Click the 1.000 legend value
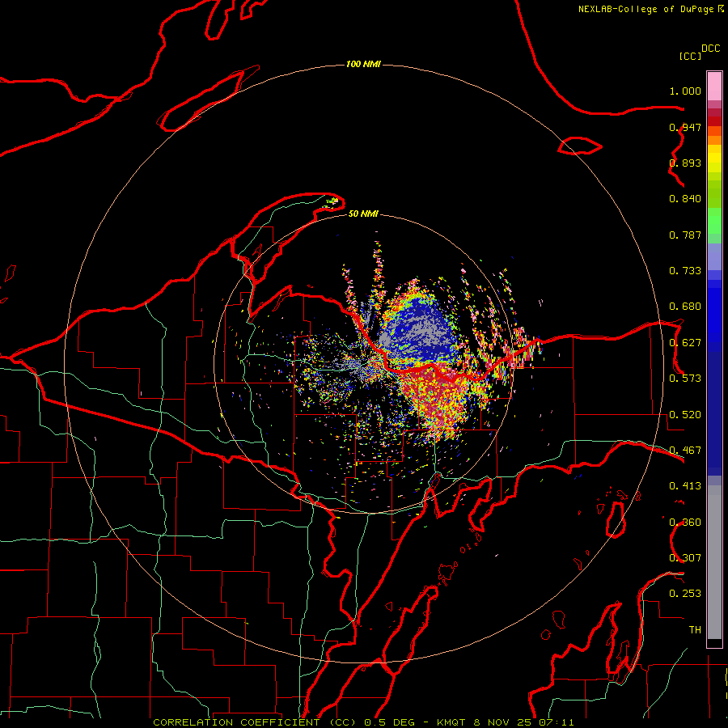 685,91
